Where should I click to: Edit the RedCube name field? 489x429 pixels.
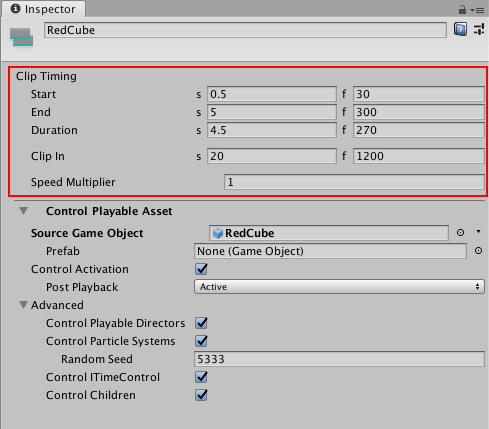pos(245,30)
